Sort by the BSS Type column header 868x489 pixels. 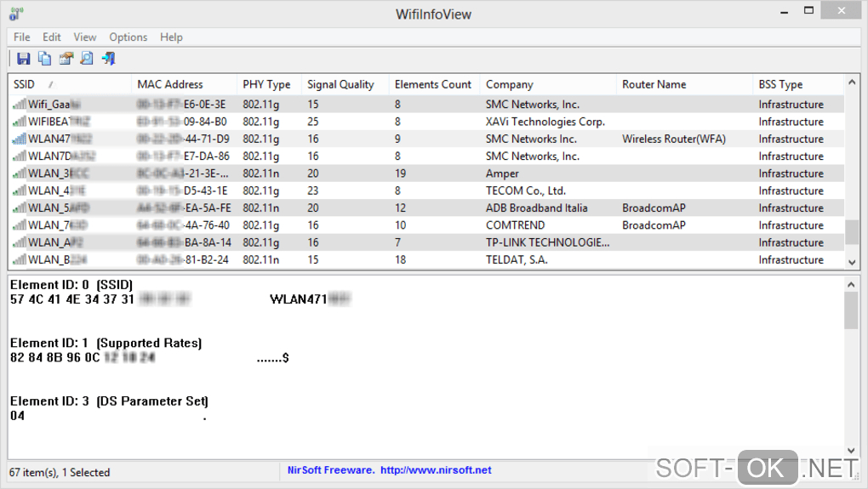tap(798, 84)
